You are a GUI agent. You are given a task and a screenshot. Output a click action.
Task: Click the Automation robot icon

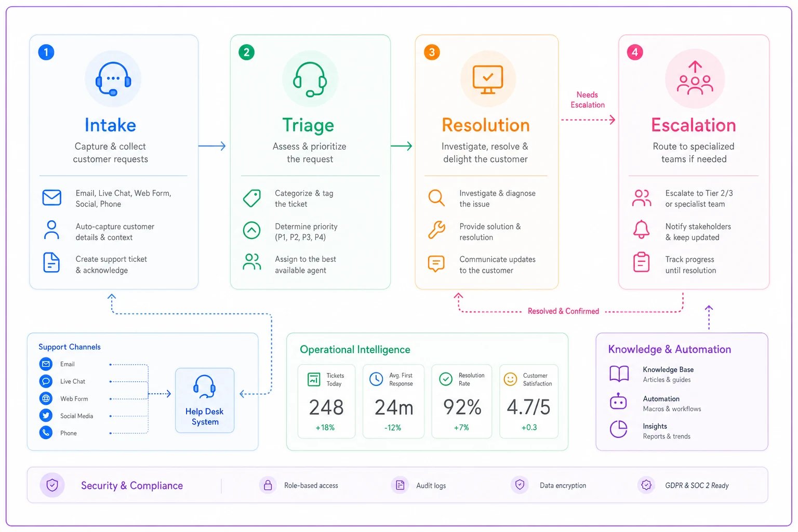pos(618,401)
